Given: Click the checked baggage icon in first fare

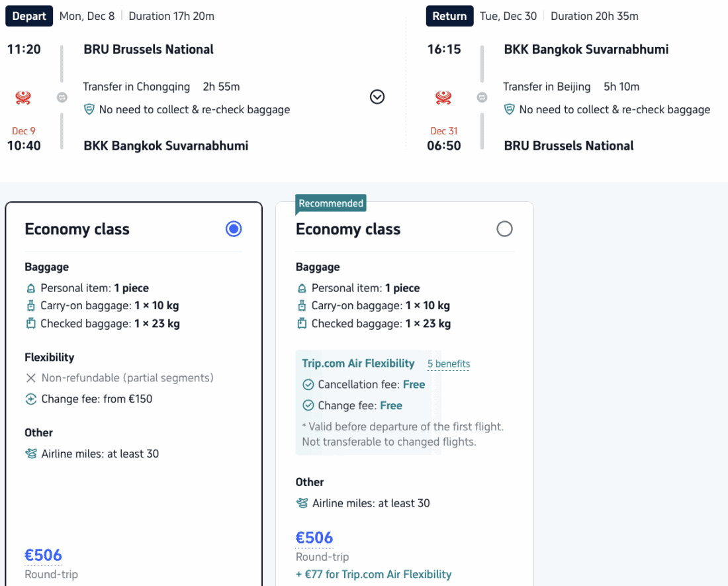Looking at the screenshot, I should tap(30, 324).
